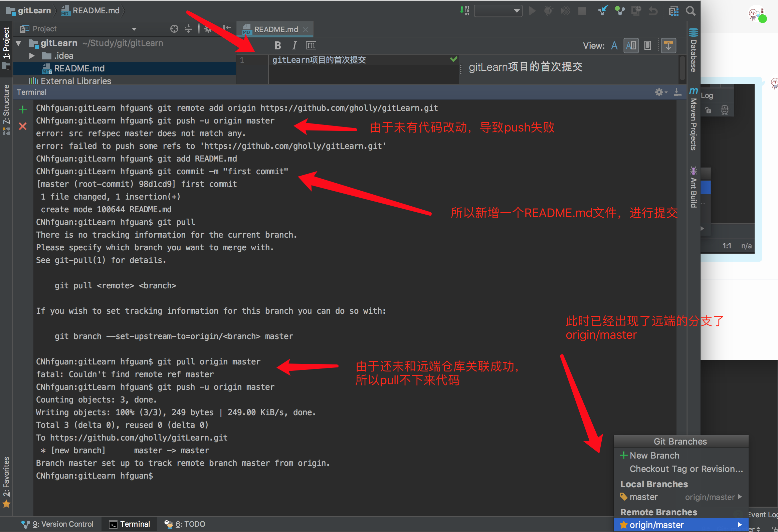
Task: Open the Ant Build tool window
Action: coord(694,187)
